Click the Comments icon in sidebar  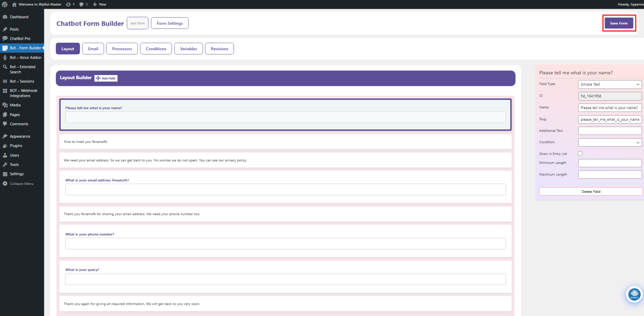click(x=5, y=124)
